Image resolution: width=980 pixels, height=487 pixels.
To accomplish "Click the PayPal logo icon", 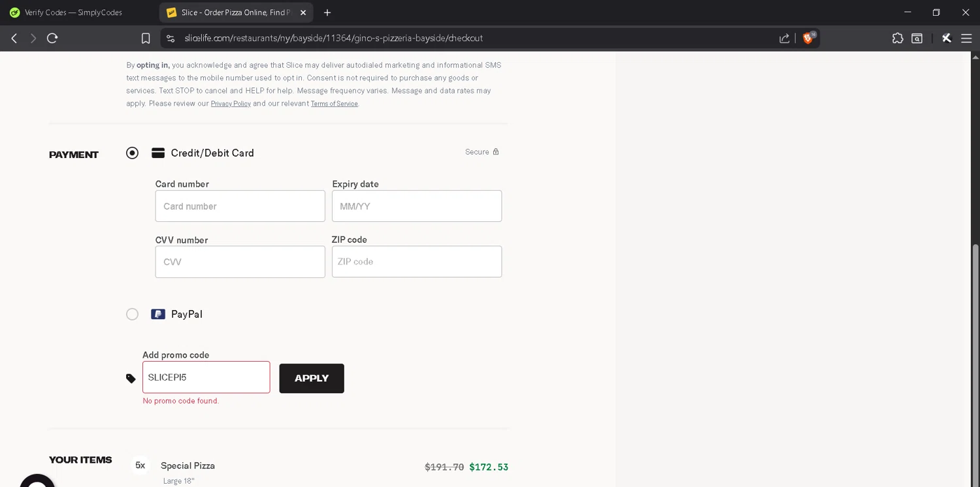I will 157,314.
